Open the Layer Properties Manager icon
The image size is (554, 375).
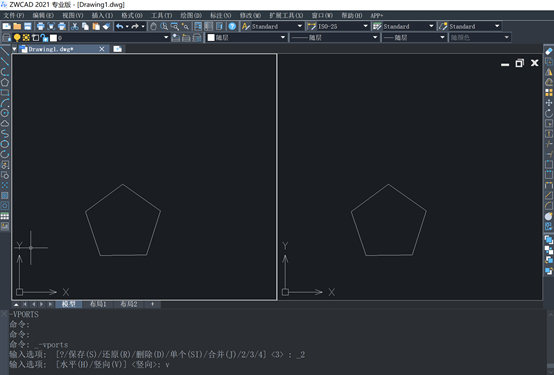6,37
